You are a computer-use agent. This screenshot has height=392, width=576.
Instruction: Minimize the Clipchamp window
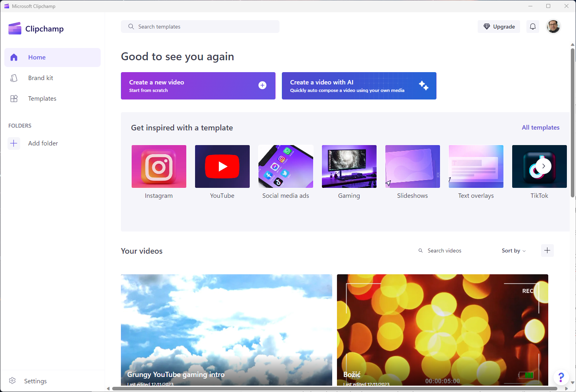(x=530, y=6)
